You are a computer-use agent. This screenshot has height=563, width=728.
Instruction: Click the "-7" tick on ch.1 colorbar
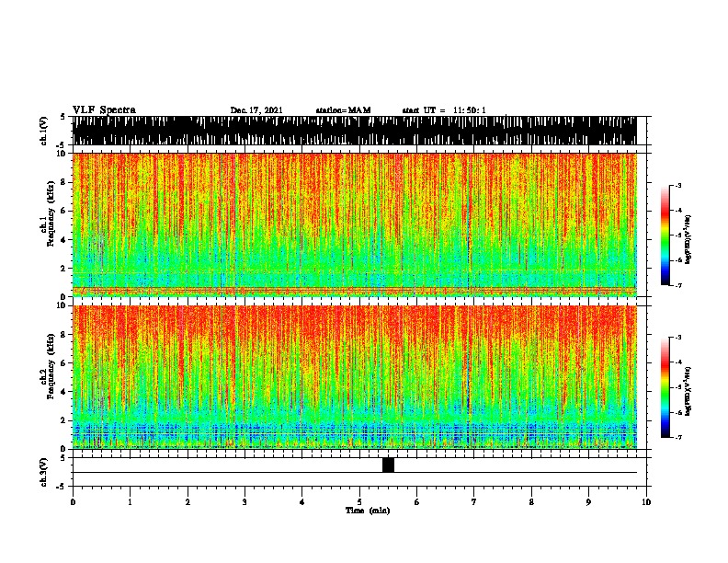point(678,285)
